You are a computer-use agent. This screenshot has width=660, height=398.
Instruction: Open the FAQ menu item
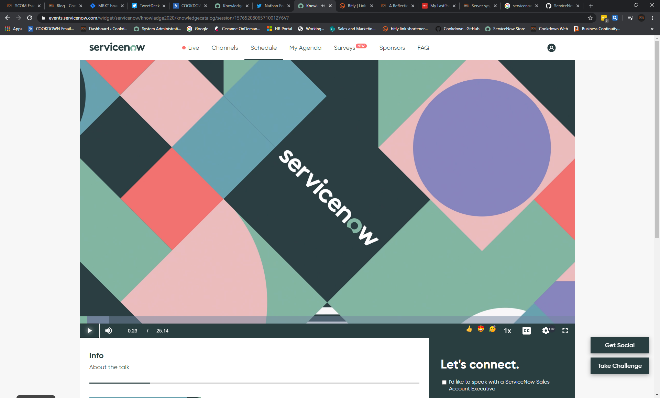point(423,48)
